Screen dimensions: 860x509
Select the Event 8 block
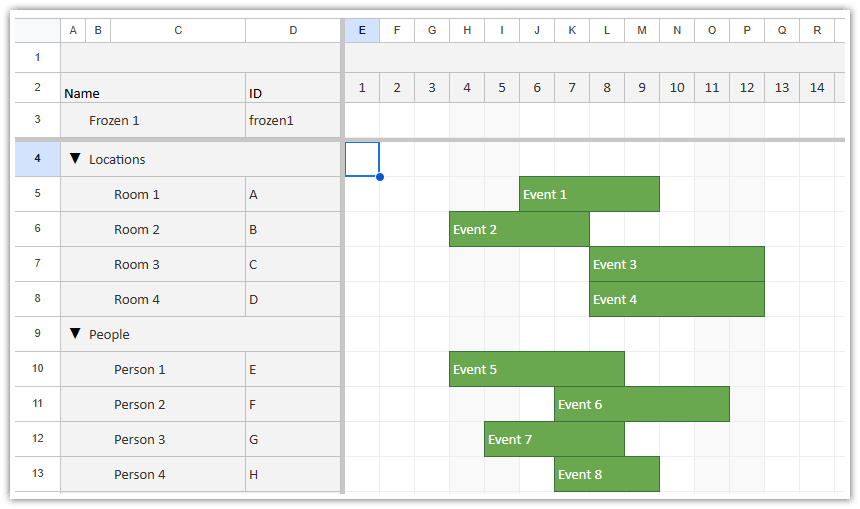(607, 474)
